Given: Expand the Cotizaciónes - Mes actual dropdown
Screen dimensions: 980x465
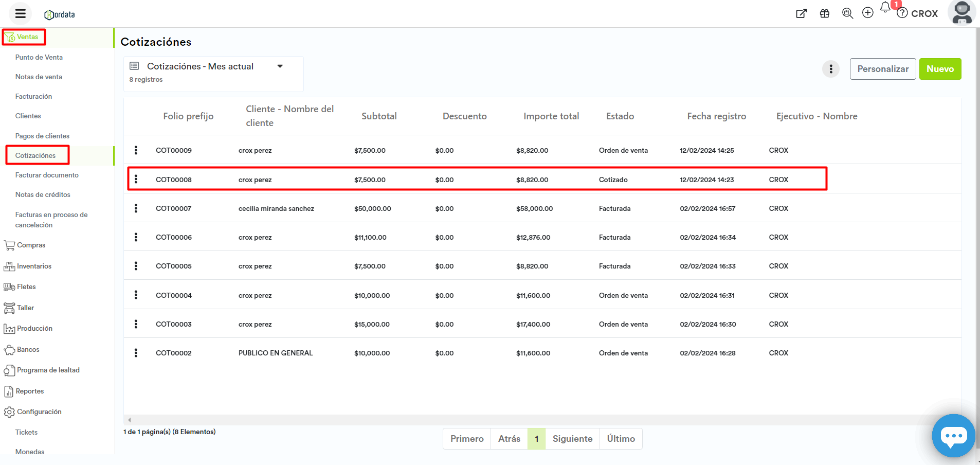Looking at the screenshot, I should pyautogui.click(x=280, y=66).
